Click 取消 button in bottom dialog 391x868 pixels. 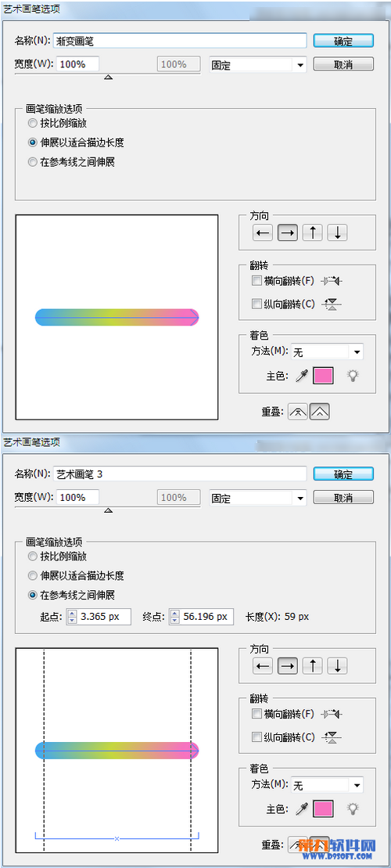click(x=343, y=498)
